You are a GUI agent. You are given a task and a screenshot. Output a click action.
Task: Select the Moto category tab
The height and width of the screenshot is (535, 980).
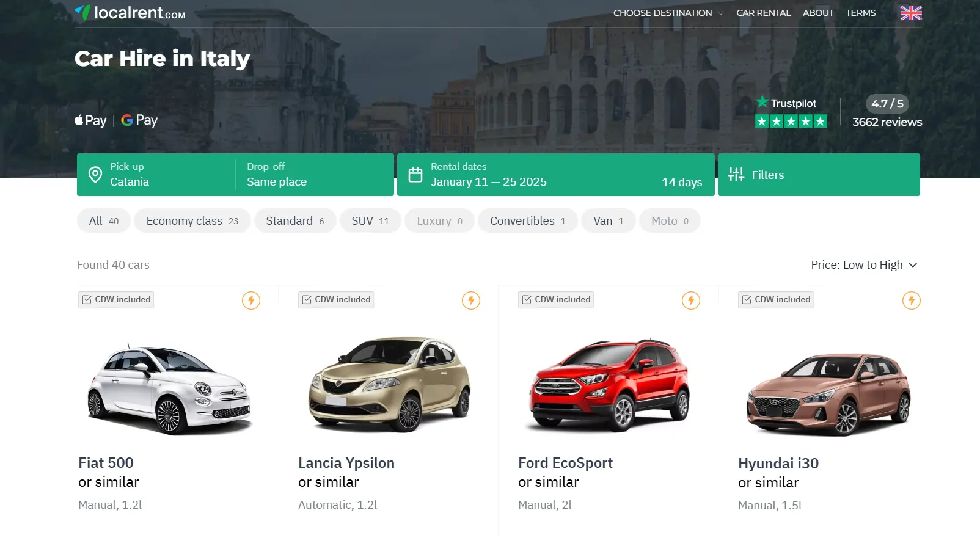pyautogui.click(x=670, y=220)
